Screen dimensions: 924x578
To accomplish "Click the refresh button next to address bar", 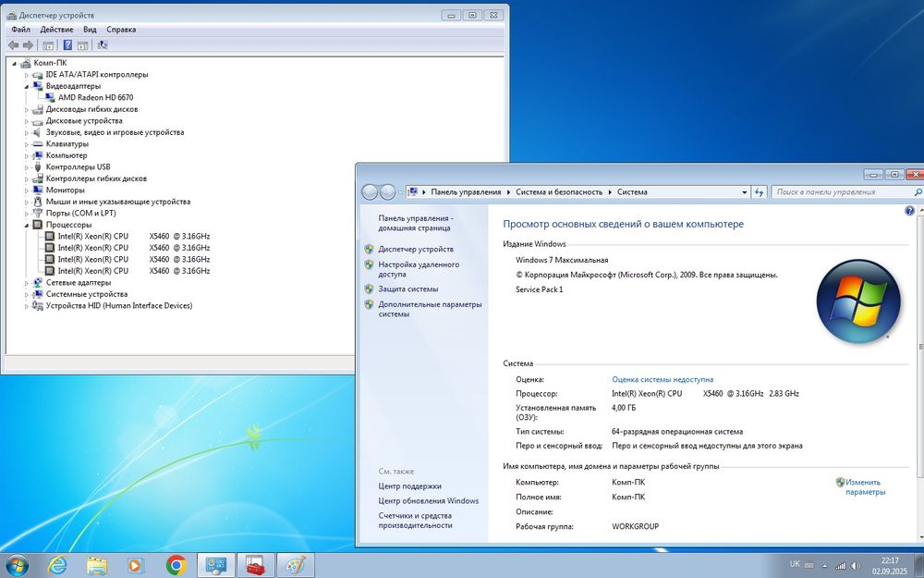I will (759, 192).
